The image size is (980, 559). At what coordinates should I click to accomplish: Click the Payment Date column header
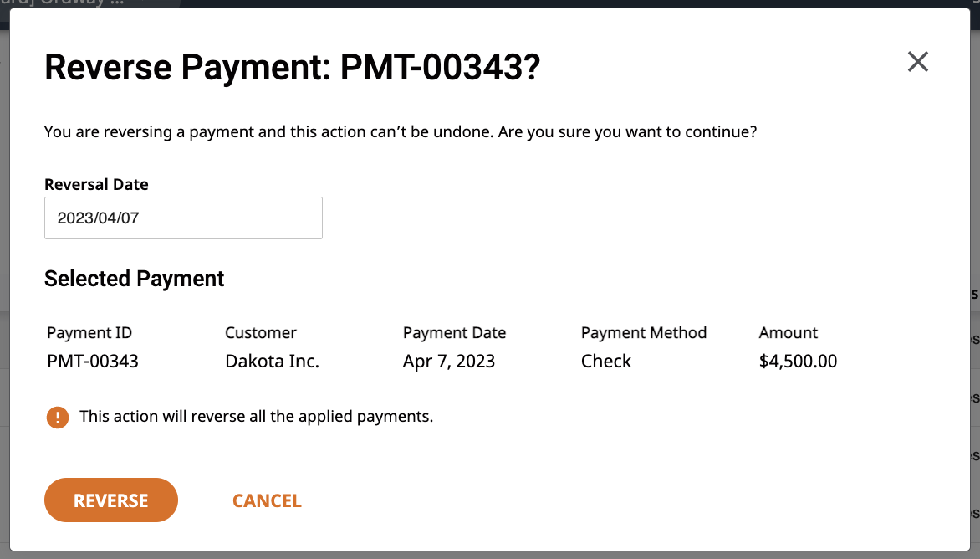[x=454, y=333]
